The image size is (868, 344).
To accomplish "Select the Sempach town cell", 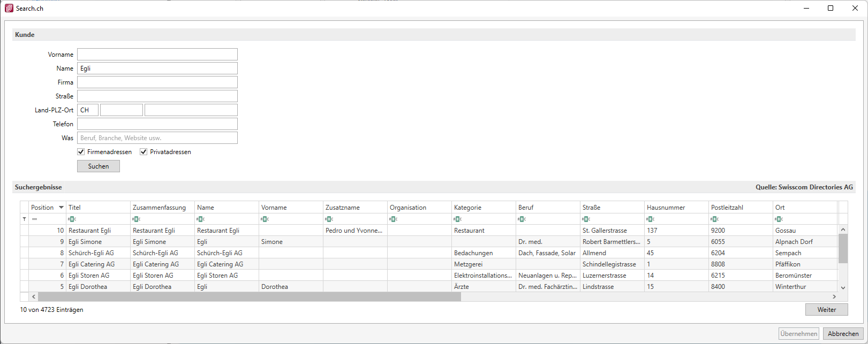I will coord(805,253).
